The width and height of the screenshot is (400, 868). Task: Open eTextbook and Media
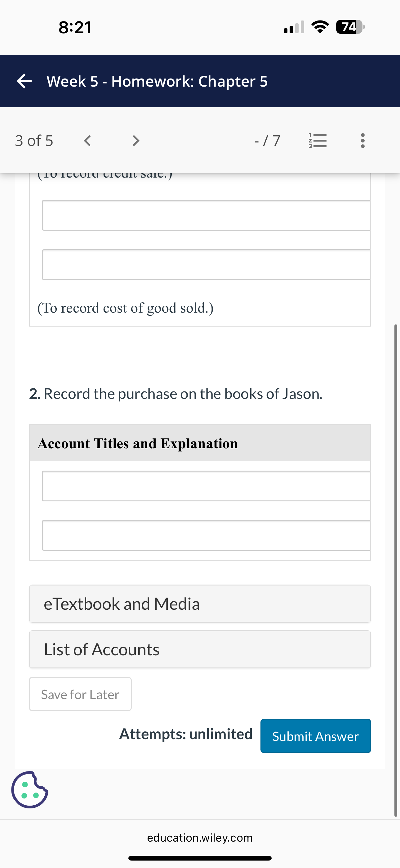tap(200, 604)
